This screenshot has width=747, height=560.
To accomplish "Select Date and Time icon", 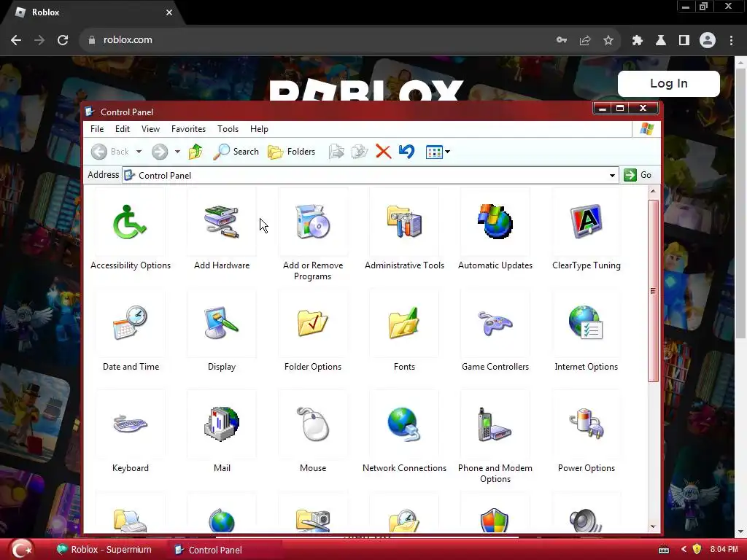I will [130, 323].
